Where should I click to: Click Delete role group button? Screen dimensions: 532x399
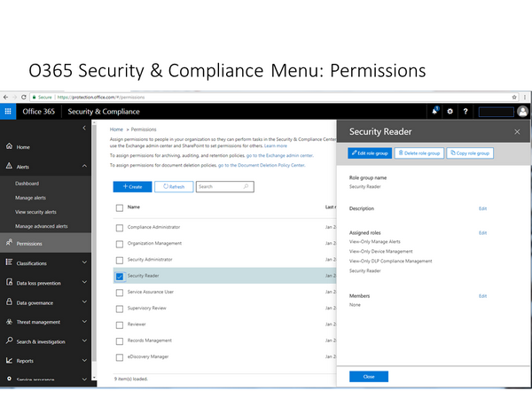[x=419, y=153]
